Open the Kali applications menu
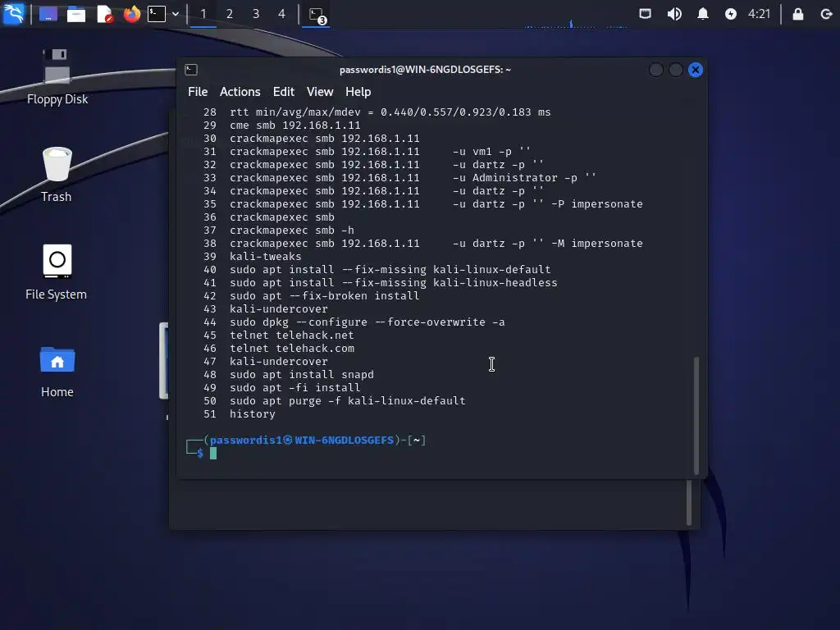Image resolution: width=840 pixels, height=630 pixels. (13, 13)
